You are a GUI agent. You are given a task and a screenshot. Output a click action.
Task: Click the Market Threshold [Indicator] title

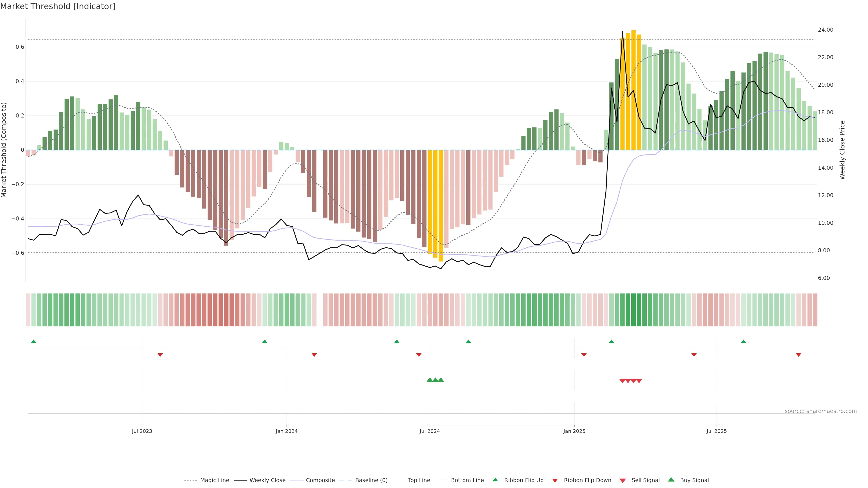click(x=58, y=6)
